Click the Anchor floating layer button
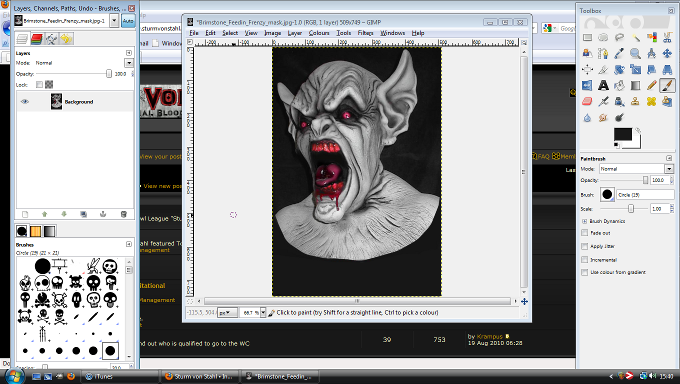This screenshot has height=384, width=680. click(103, 214)
